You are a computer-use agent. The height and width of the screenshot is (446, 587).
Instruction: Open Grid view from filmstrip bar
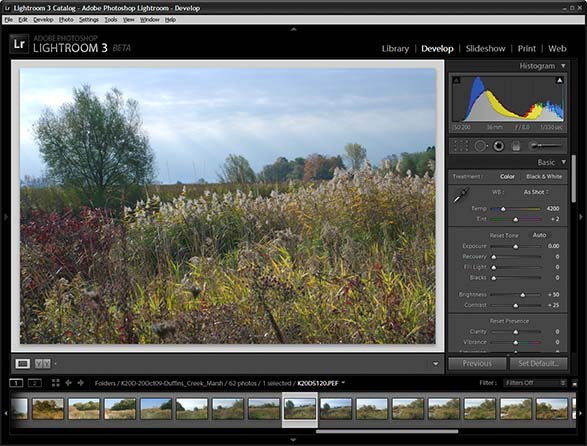pyautogui.click(x=56, y=383)
